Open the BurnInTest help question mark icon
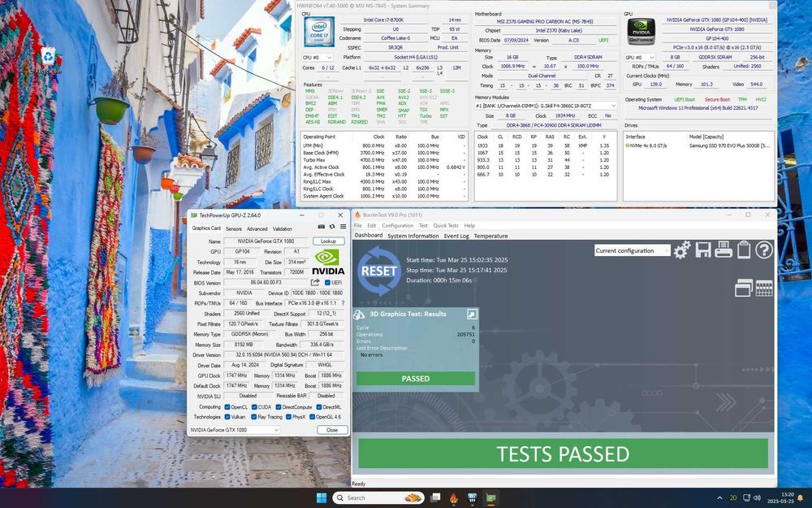 [764, 250]
